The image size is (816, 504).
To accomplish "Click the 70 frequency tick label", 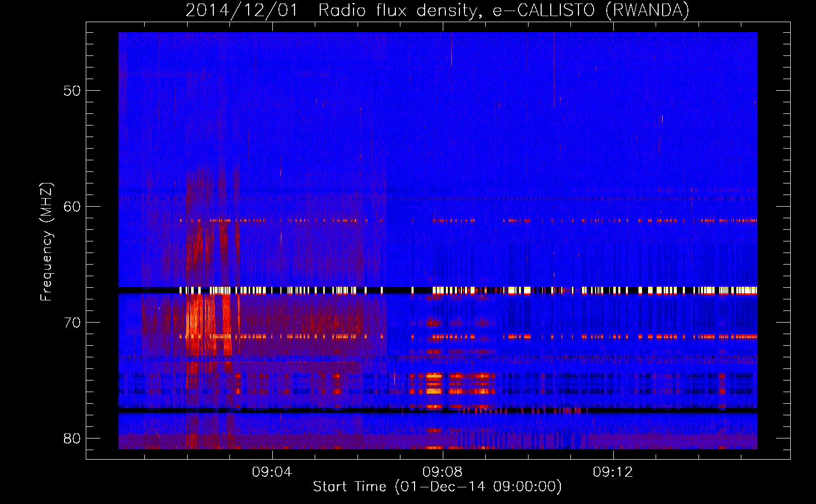I will coord(72,323).
